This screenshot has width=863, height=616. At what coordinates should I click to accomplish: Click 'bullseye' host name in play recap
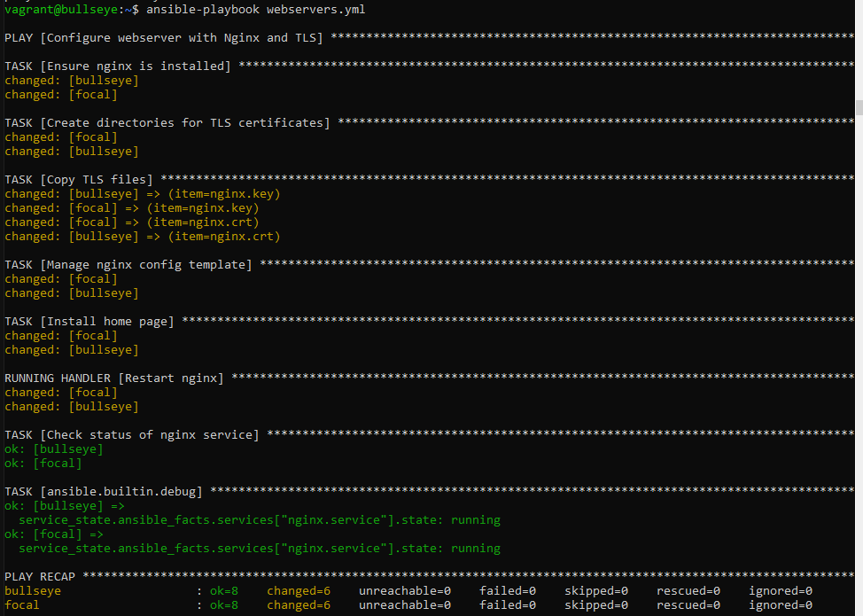click(x=33, y=591)
